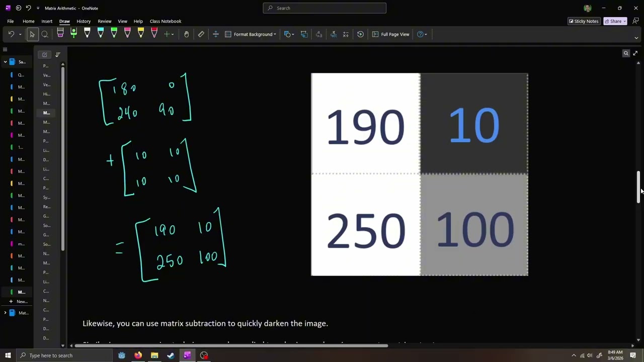This screenshot has width=644, height=362.
Task: Click the Ink to Math icon
Action: pos(334,34)
